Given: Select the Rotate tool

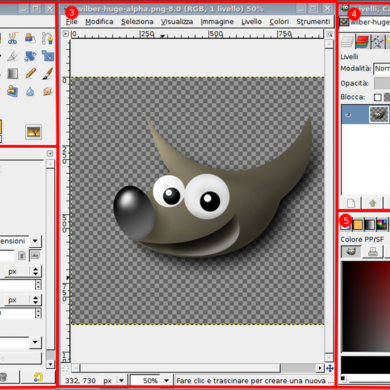Looking at the screenshot, I should 30,56.
